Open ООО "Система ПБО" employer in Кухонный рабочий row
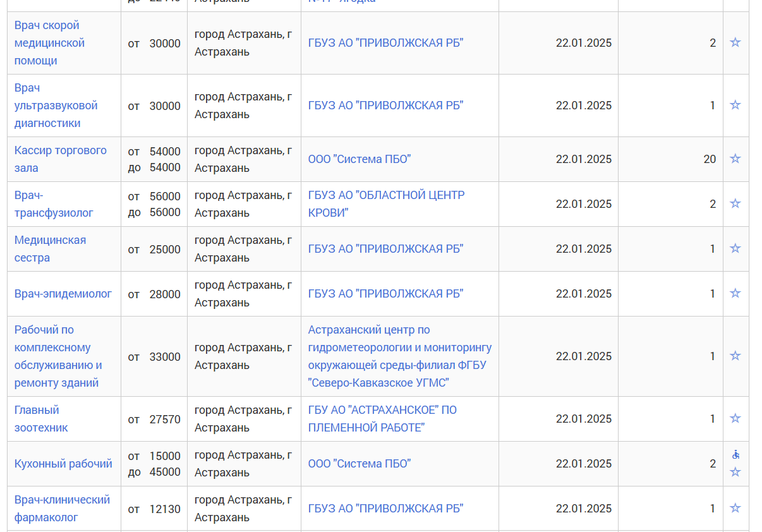 tap(360, 464)
